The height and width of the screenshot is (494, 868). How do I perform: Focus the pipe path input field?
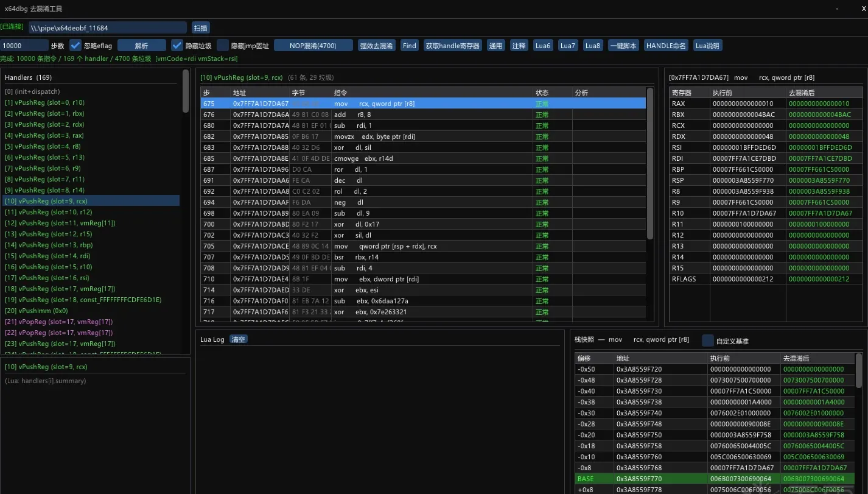[x=108, y=28]
